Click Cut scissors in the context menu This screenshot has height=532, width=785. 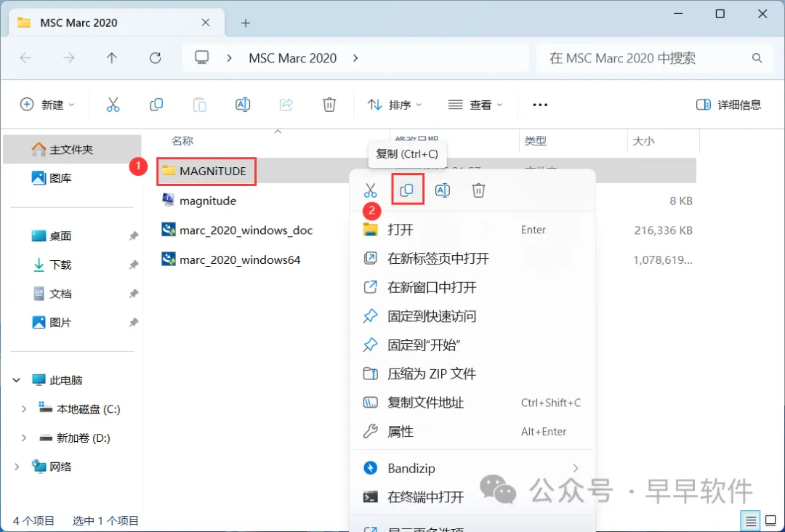tap(370, 190)
